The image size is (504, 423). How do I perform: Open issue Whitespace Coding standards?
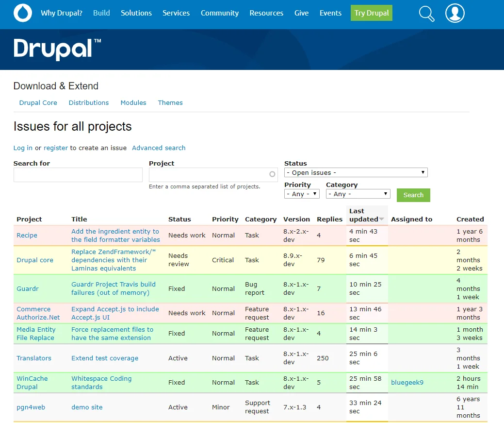(101, 383)
